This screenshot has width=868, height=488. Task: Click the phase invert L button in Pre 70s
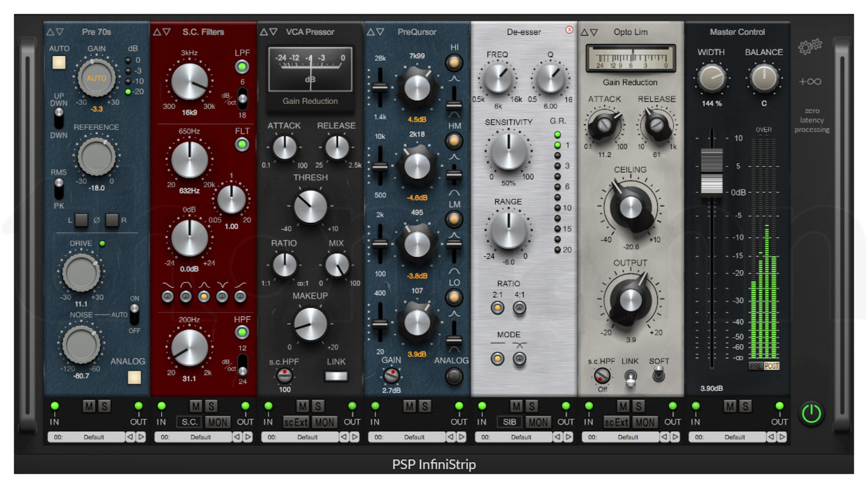coord(81,220)
